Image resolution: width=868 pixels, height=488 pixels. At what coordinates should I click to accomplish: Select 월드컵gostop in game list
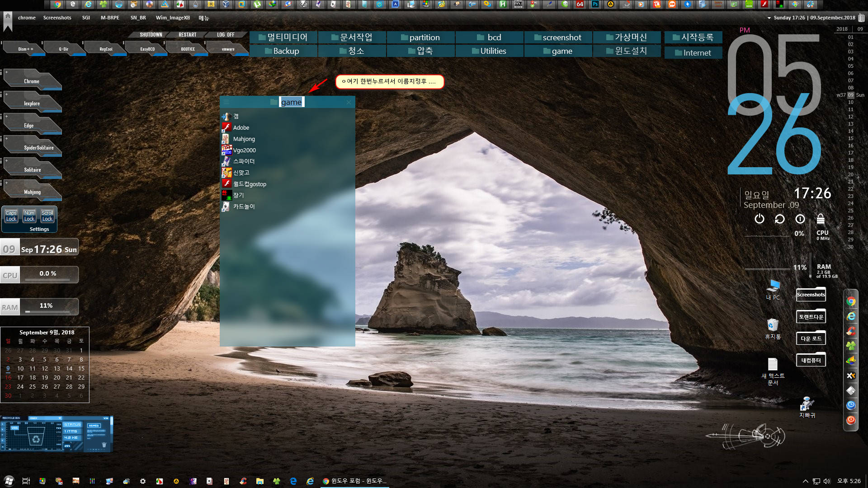244,184
